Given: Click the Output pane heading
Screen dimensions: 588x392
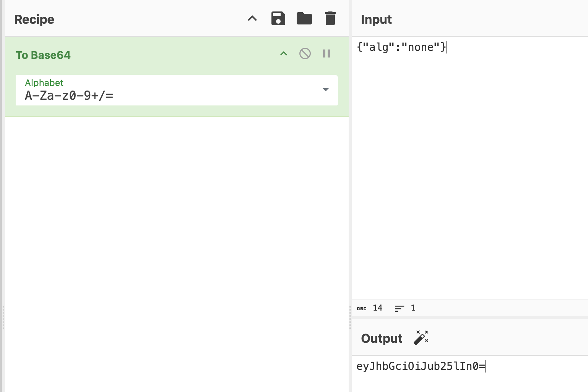Looking at the screenshot, I should click(x=381, y=338).
